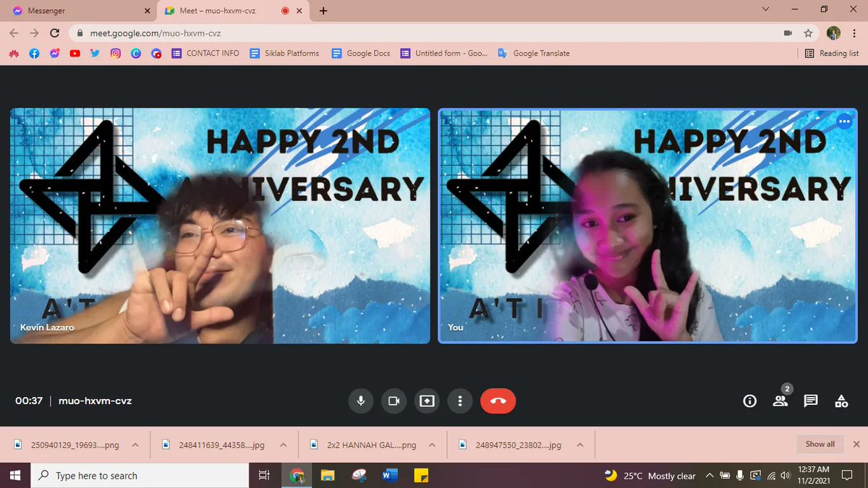The width and height of the screenshot is (868, 488).
Task: Select Kevin Lazaro's video tile
Action: [x=220, y=226]
